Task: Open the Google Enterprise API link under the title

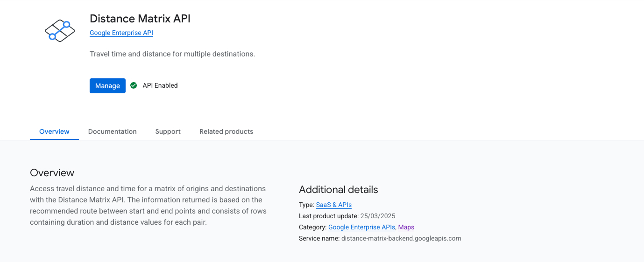Action: pyautogui.click(x=121, y=33)
